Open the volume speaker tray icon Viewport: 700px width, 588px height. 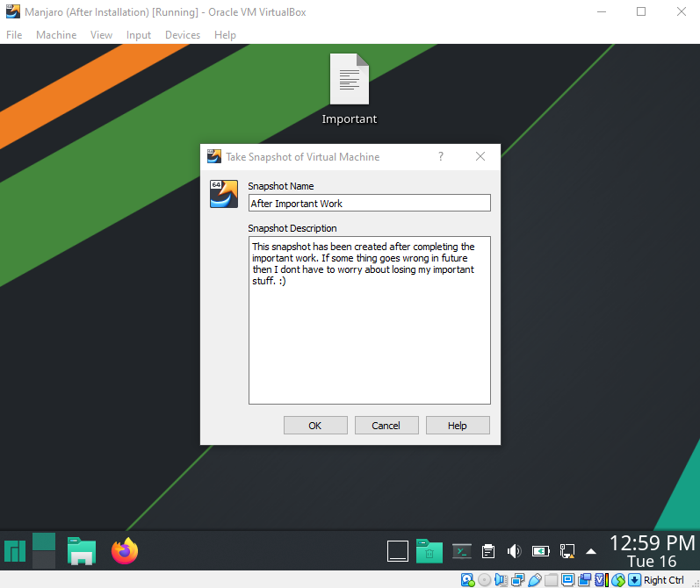[515, 551]
